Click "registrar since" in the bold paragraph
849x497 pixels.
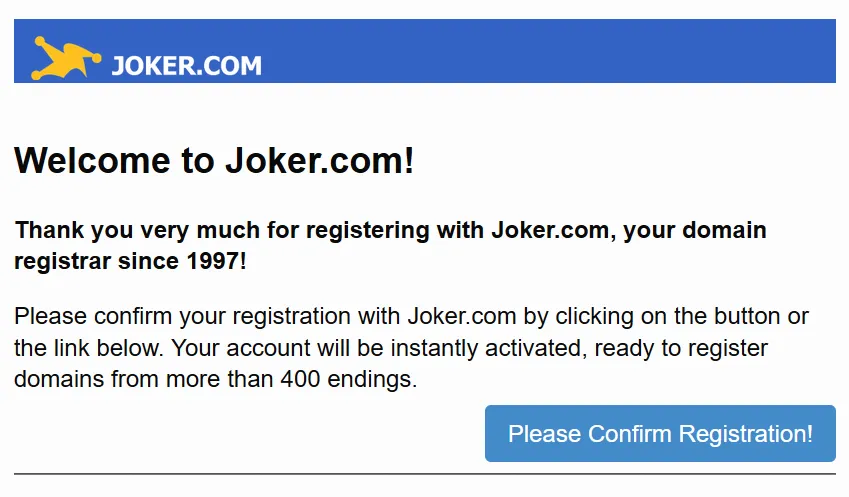96,261
